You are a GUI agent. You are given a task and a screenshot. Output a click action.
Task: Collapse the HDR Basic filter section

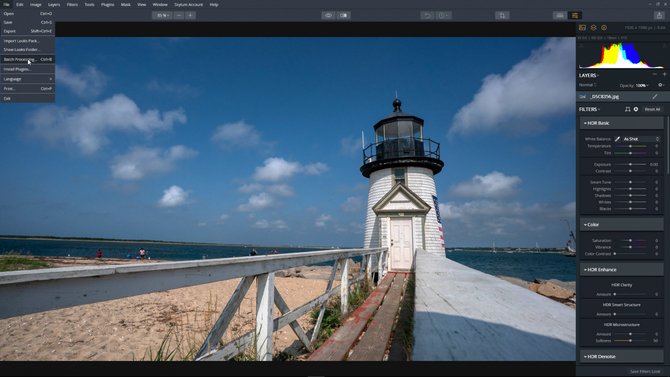click(621, 123)
